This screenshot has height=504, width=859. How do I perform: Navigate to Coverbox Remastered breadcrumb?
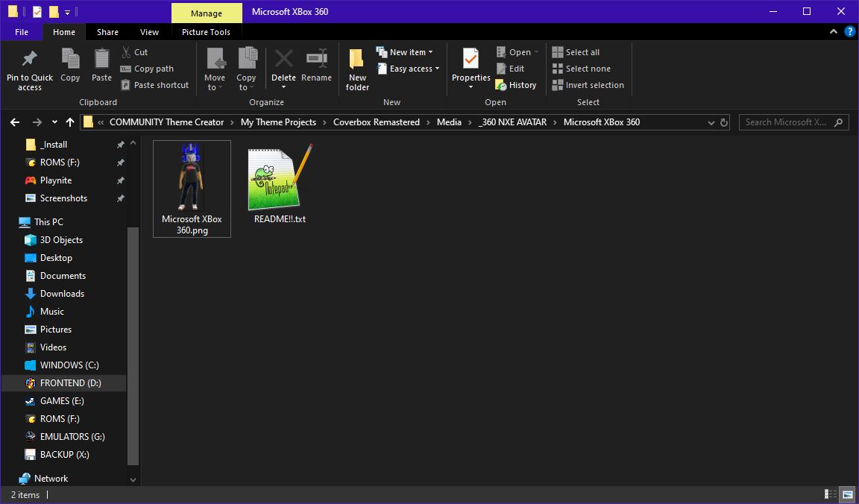[x=377, y=122]
